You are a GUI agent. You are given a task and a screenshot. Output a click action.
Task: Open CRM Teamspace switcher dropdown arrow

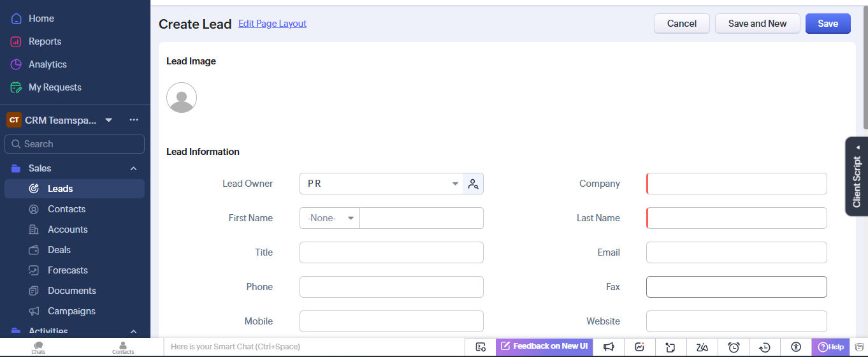coord(108,120)
